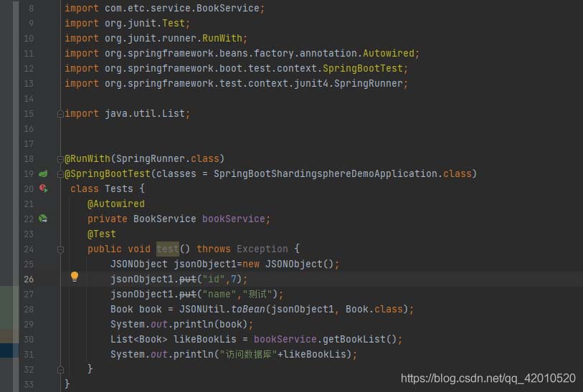Collapse the imports fold marker at line 15
583x392 pixels.
point(60,114)
